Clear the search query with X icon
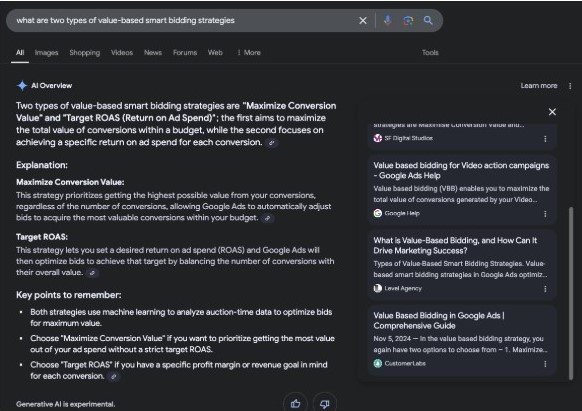 (363, 20)
